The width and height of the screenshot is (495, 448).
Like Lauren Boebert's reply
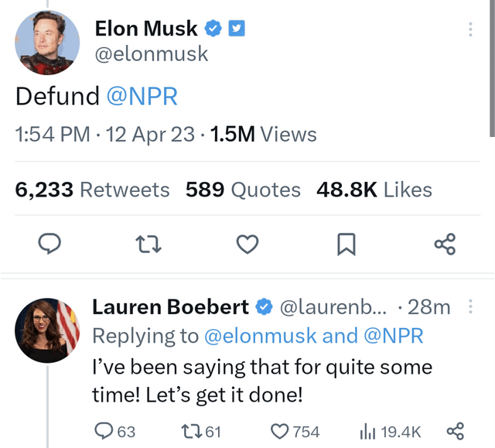click(x=280, y=431)
